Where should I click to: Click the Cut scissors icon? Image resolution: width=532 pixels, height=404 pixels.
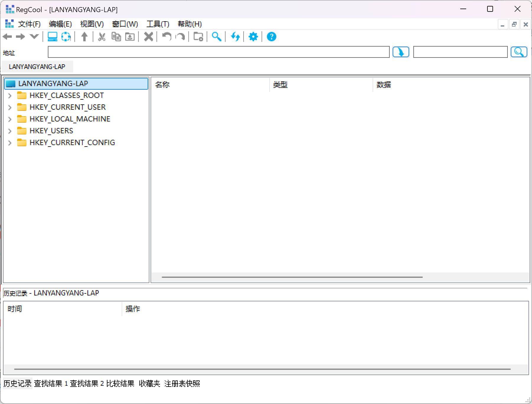102,37
